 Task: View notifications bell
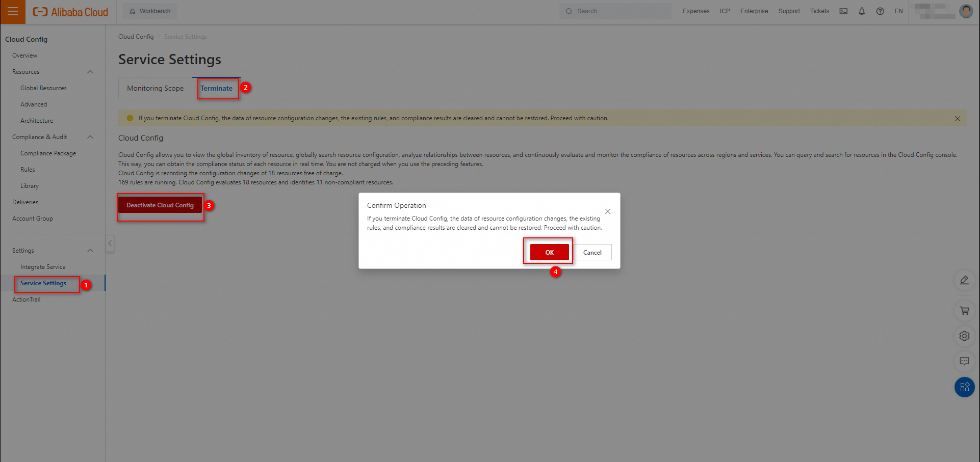click(x=862, y=11)
